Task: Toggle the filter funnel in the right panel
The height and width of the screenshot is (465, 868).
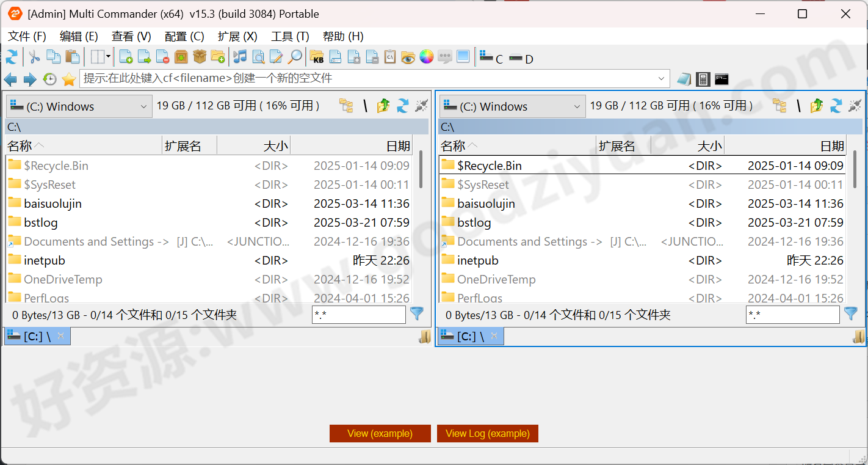Action: (850, 313)
